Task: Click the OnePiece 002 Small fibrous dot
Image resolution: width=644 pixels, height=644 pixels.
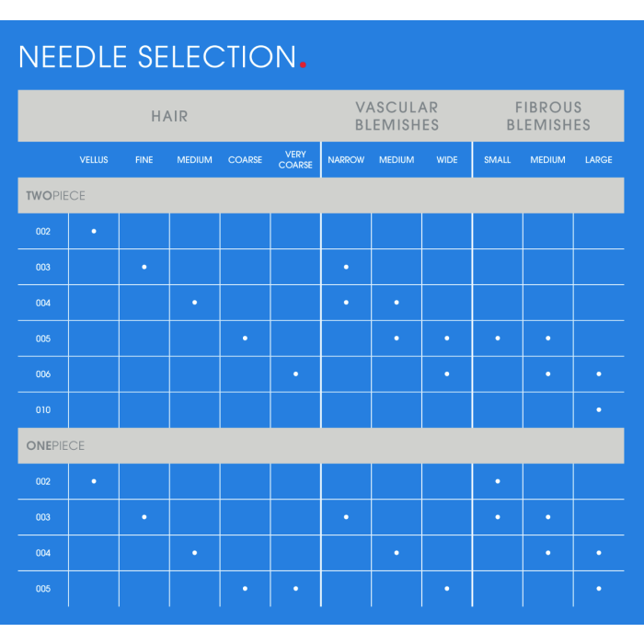Action: point(498,481)
